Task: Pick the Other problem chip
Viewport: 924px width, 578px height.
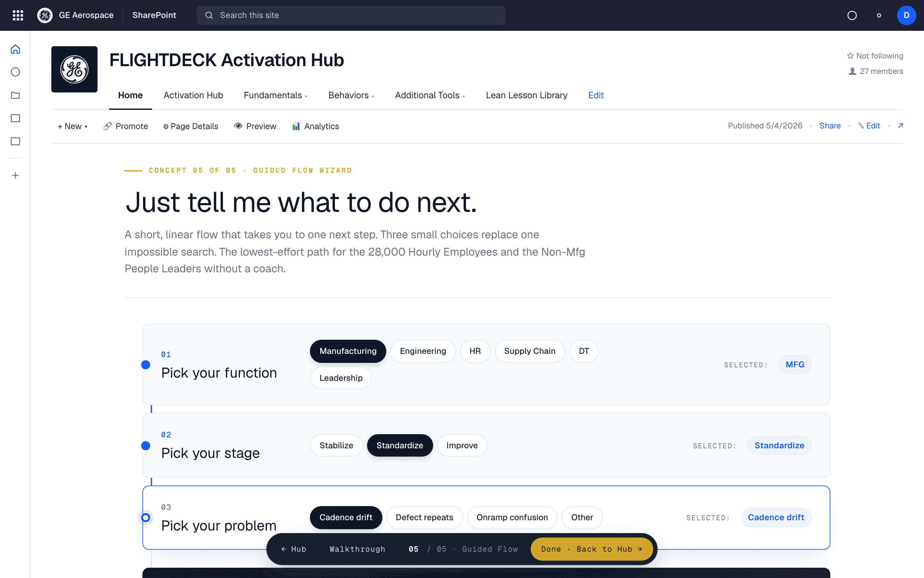Action: click(582, 518)
